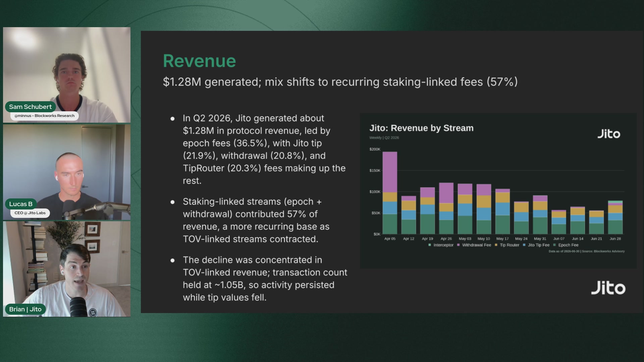Click the bullet starting "Staking-linked streams"

click(257, 220)
